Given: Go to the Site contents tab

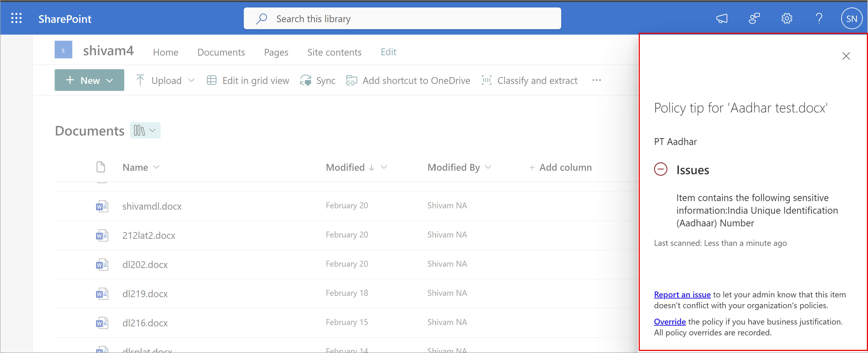Looking at the screenshot, I should coord(334,52).
